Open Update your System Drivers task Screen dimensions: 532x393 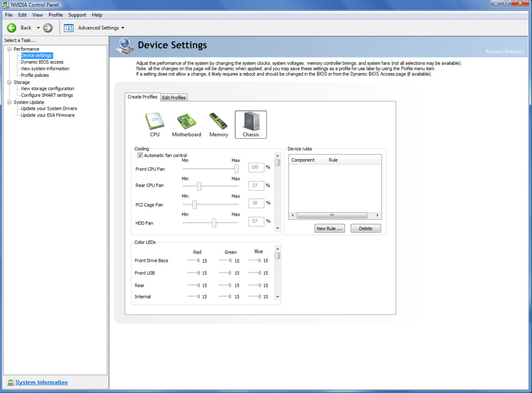[49, 109]
